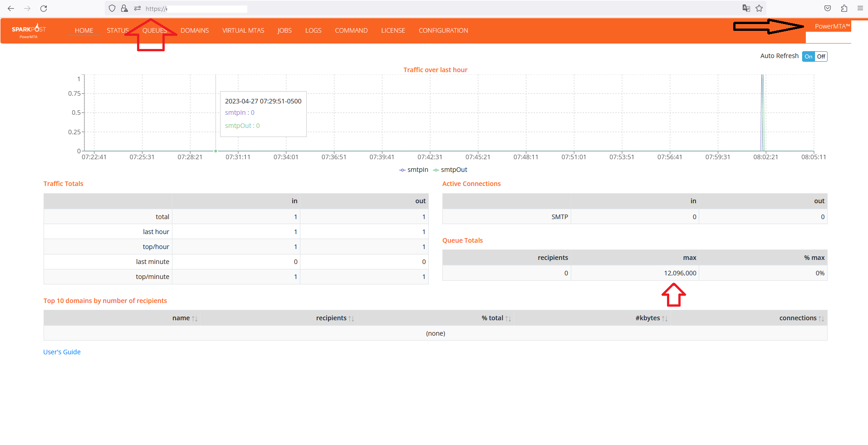This screenshot has height=445, width=868.
Task: Click the save to Pocket icon
Action: [828, 9]
